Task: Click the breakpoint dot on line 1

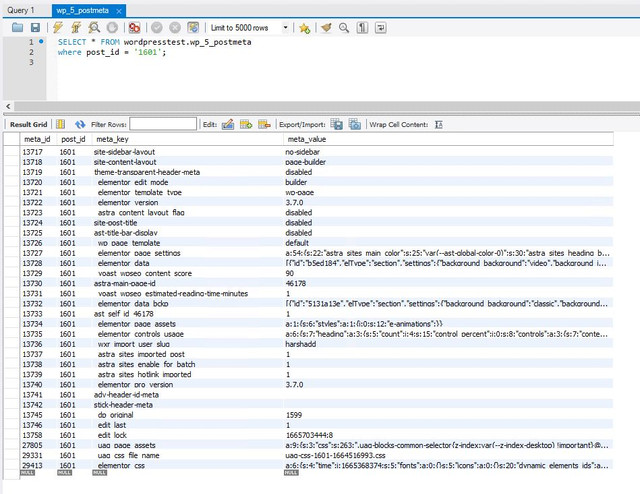Action: 41,41
